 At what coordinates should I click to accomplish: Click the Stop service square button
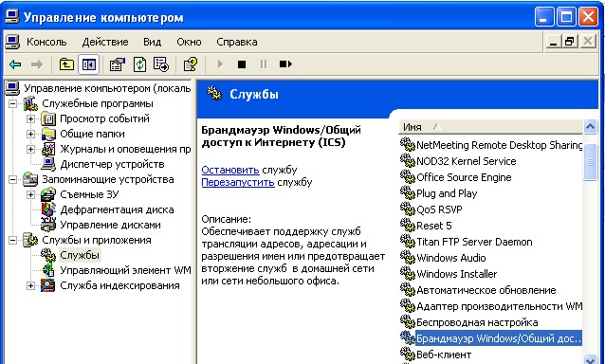[x=242, y=64]
